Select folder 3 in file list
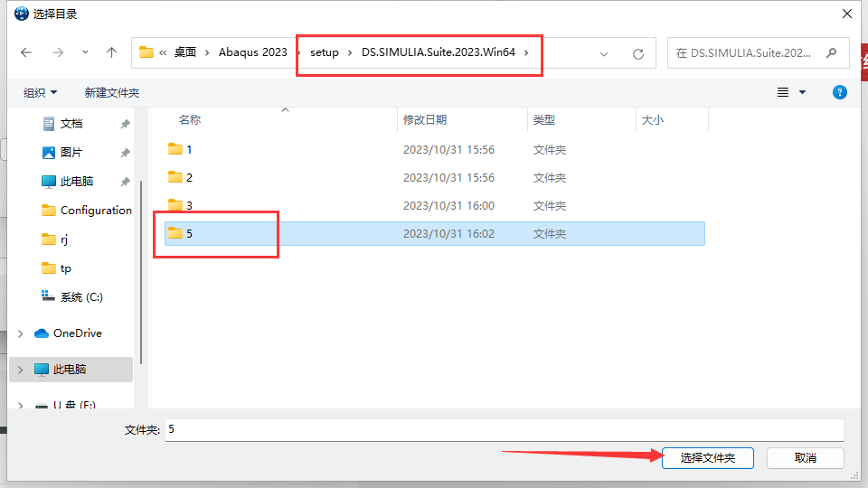This screenshot has width=868, height=488. (x=435, y=206)
